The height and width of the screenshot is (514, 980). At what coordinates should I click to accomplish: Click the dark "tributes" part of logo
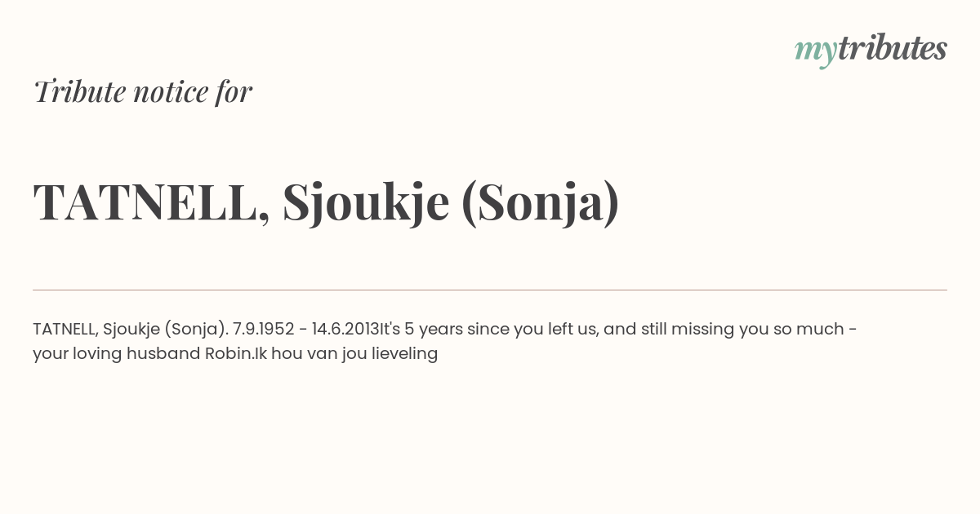(893, 48)
